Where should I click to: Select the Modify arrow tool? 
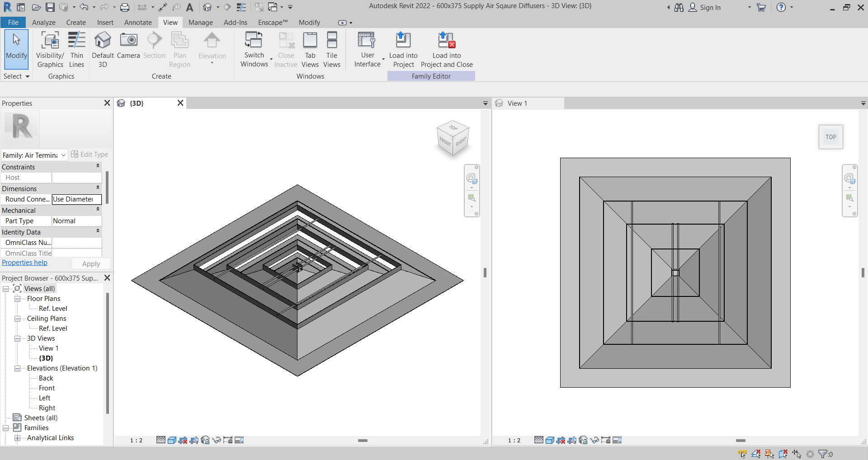pos(17,49)
